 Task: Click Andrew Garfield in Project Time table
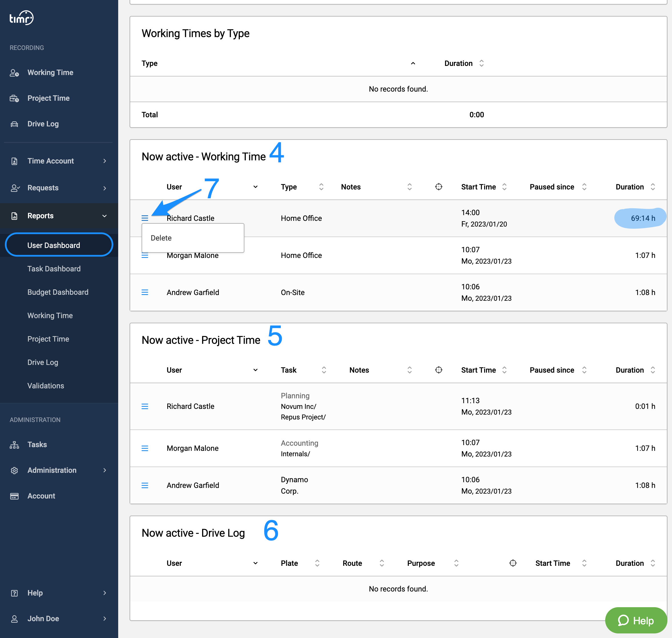coord(193,486)
